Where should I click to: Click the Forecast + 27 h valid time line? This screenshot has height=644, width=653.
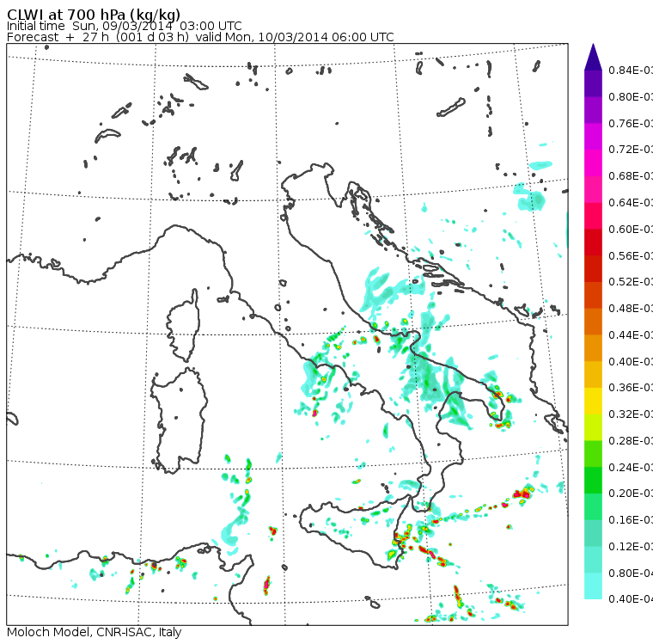click(200, 37)
